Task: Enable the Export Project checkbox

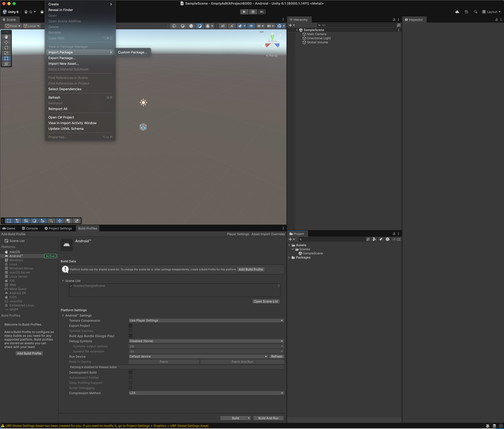Action: (130, 326)
